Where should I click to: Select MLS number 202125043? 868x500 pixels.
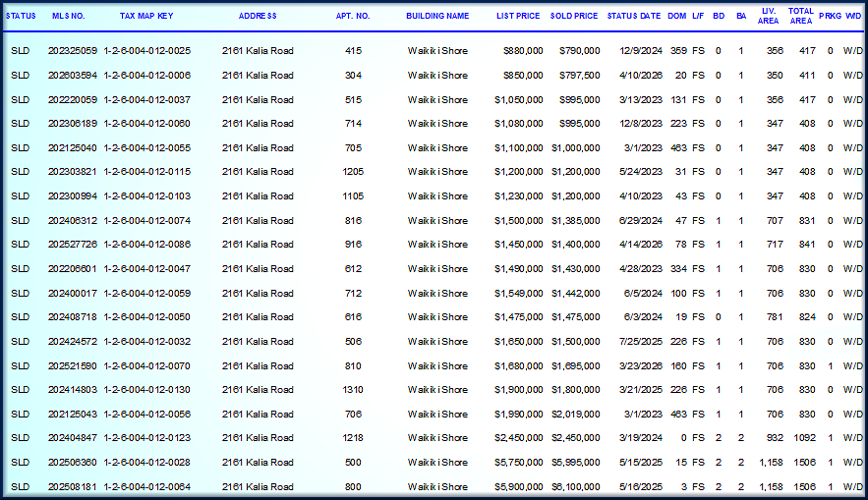pos(73,415)
